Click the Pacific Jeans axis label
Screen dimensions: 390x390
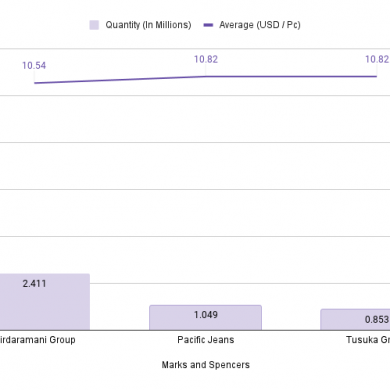[x=206, y=340]
